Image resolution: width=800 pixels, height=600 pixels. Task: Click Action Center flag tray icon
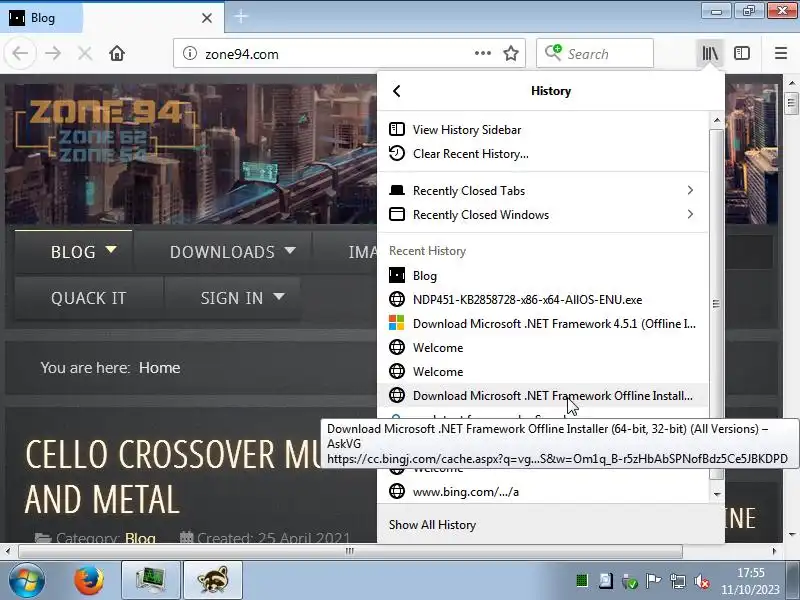653,581
